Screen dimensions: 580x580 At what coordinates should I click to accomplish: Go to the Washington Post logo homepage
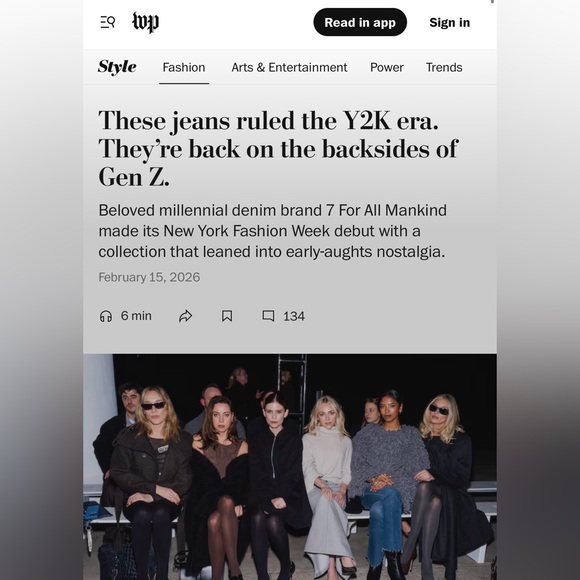point(146,22)
